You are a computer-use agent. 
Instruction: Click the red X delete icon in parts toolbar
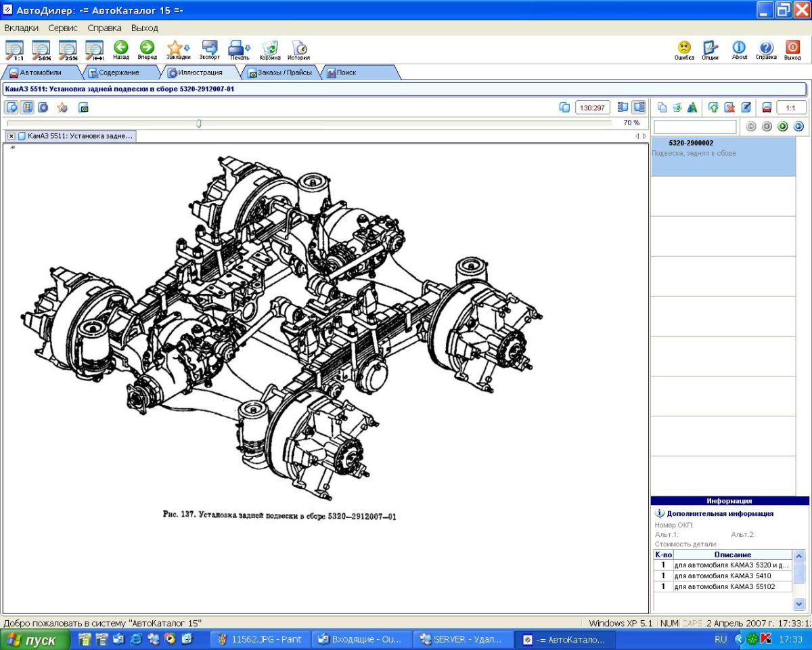coord(729,107)
